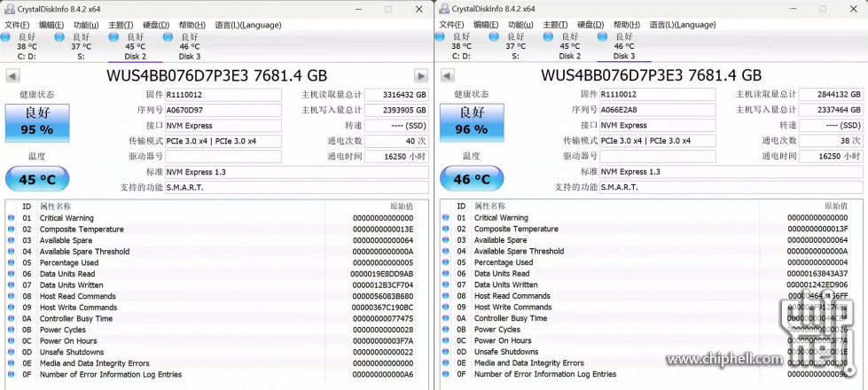Click host writes field 2337464 GB
Viewport: 868px width, 390px height.
(831, 110)
